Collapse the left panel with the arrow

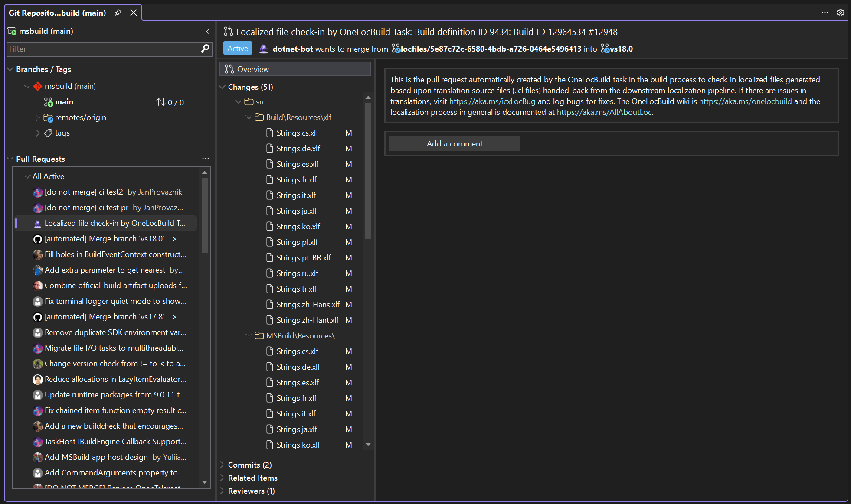(x=208, y=31)
